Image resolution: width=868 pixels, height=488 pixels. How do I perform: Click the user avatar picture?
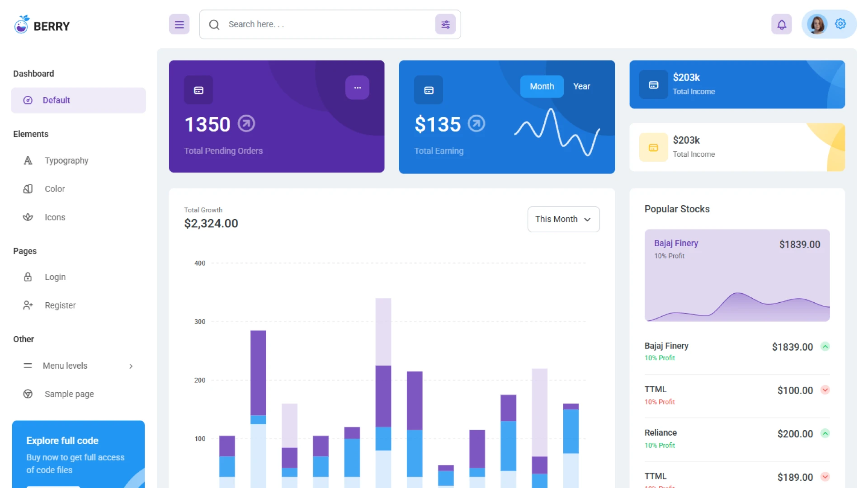pos(817,24)
